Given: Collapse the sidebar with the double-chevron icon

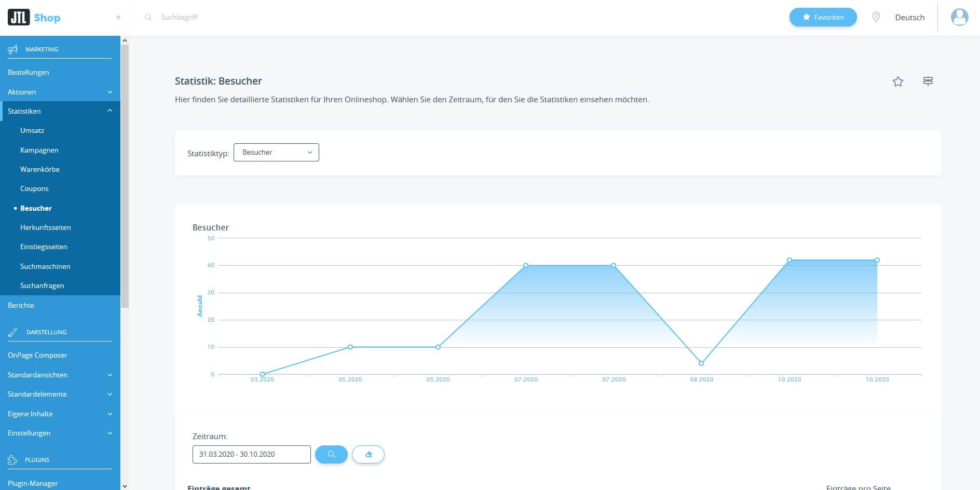Looking at the screenshot, I should 118,17.
